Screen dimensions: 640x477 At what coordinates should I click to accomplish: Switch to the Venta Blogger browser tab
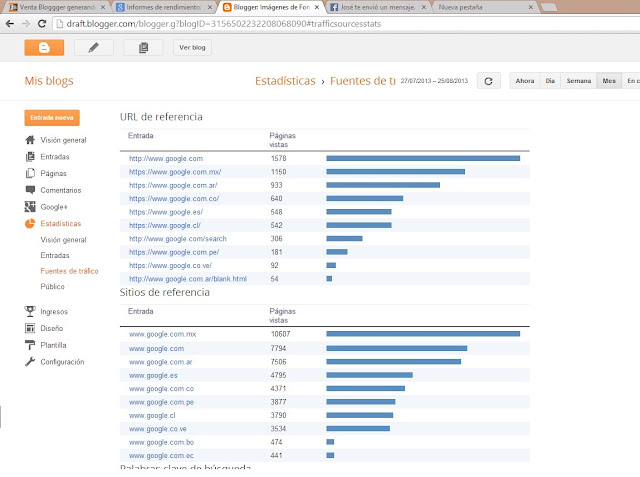pos(57,7)
